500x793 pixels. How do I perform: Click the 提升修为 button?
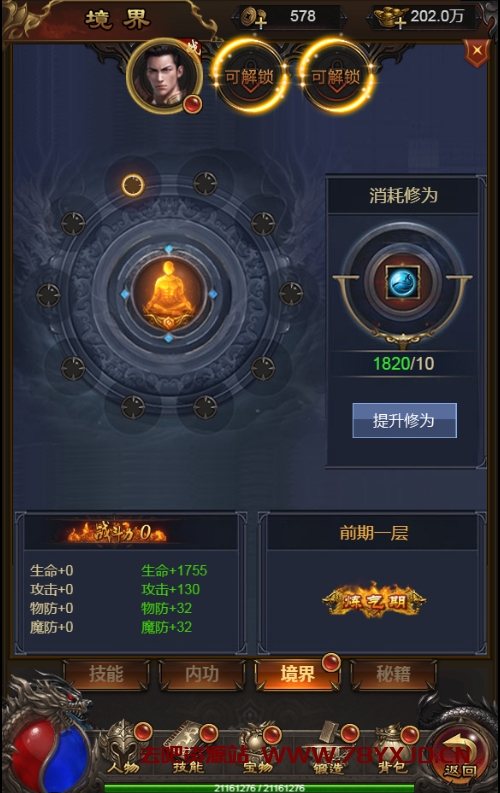click(x=404, y=420)
